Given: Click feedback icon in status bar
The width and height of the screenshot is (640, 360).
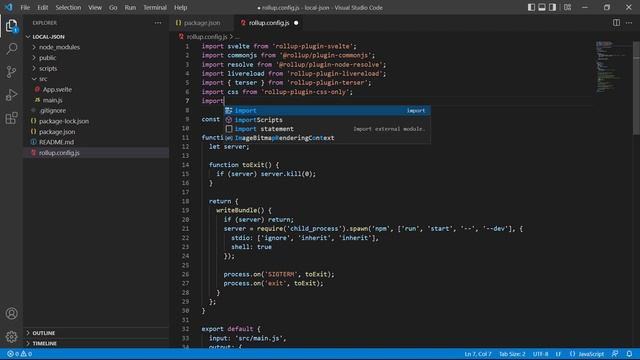Looking at the screenshot, I should coord(615,354).
